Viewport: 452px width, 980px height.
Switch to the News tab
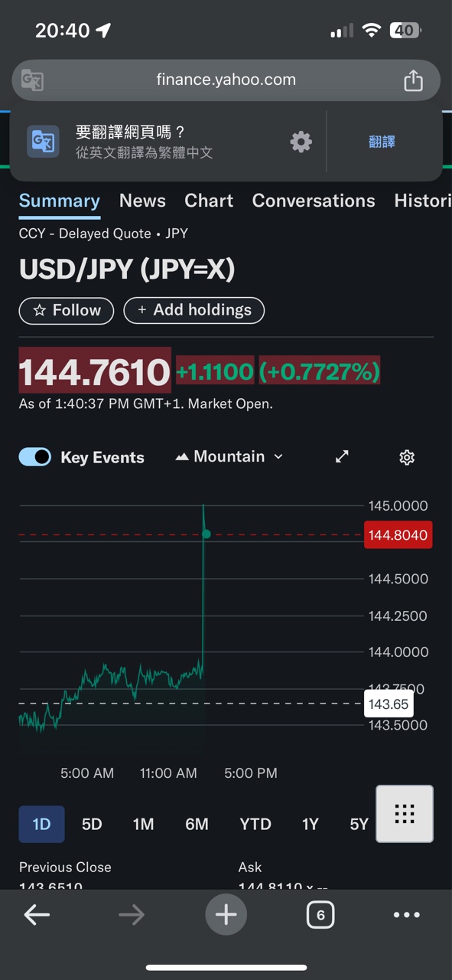pyautogui.click(x=142, y=201)
